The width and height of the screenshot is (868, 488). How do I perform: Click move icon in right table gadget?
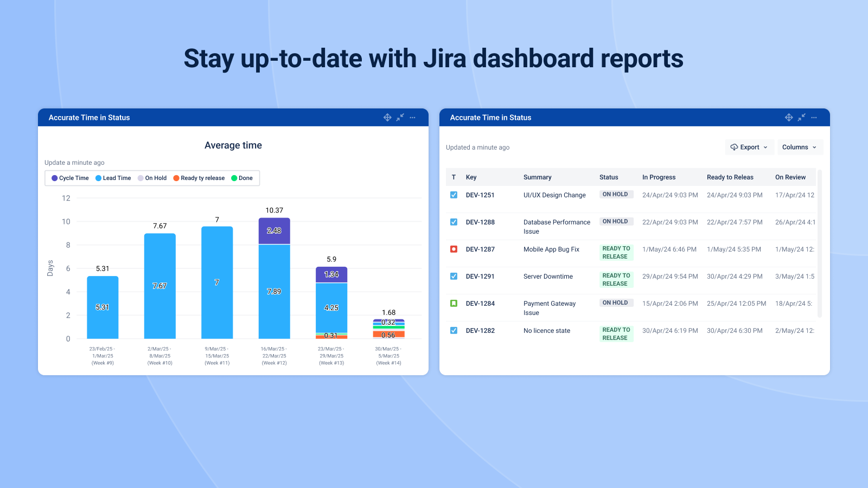pyautogui.click(x=789, y=118)
